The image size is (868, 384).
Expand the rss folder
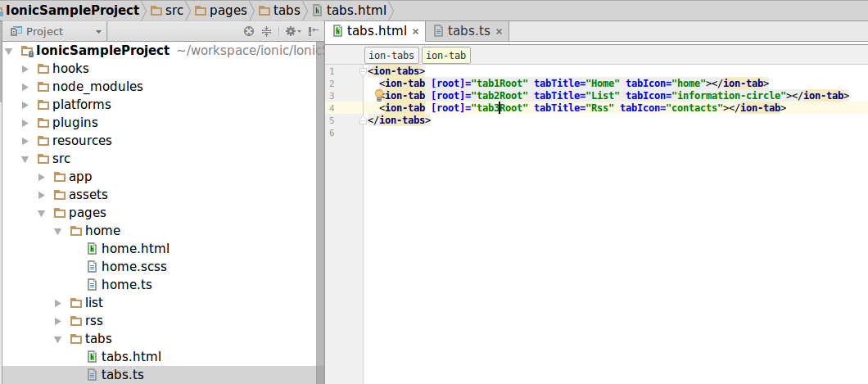tap(58, 321)
